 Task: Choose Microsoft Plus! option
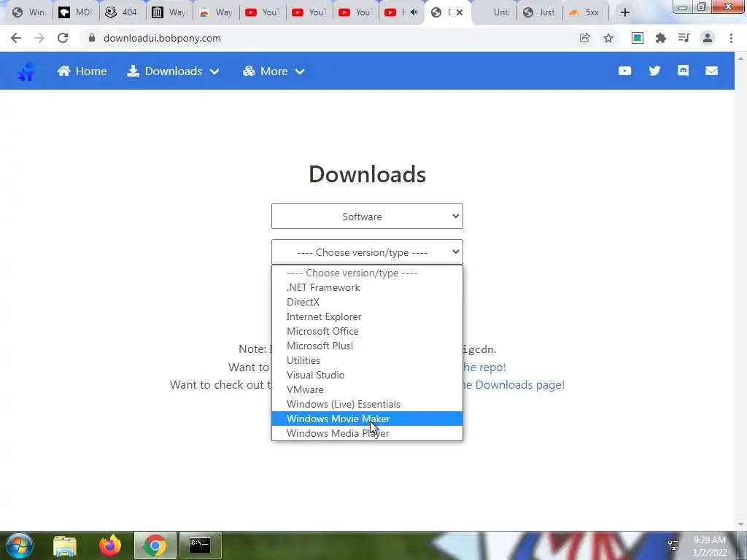tap(367, 346)
